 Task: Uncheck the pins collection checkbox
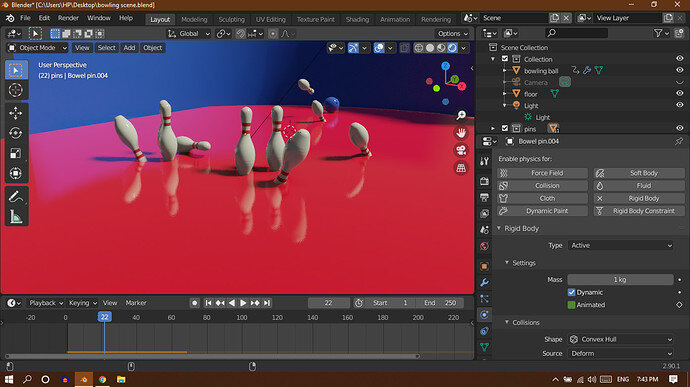click(505, 129)
